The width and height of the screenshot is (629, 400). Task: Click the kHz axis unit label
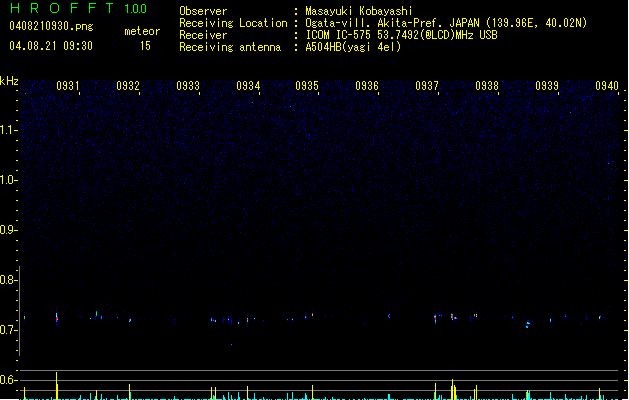point(9,81)
